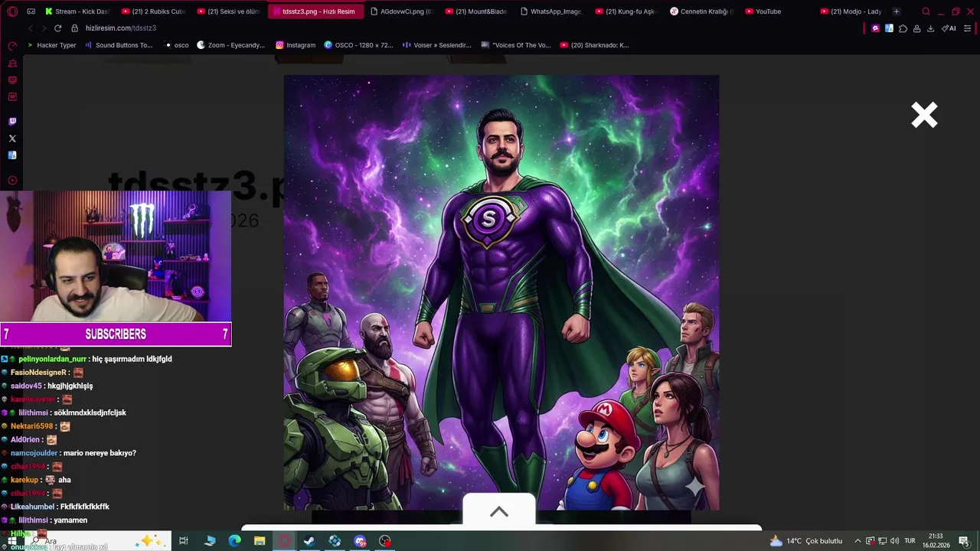980x551 pixels.
Task: Switch to the YouTube tab
Action: 776,11
